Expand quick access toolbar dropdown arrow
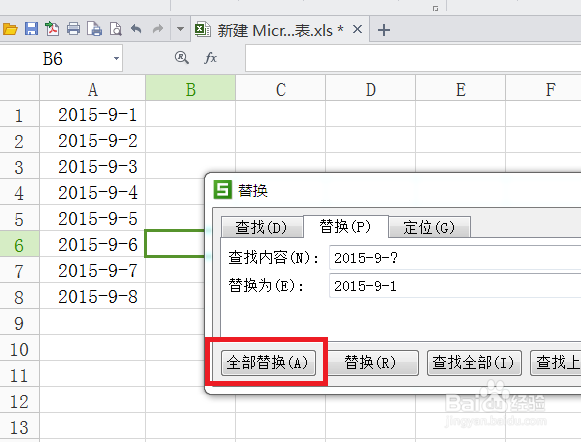The height and width of the screenshot is (442, 581). click(180, 29)
